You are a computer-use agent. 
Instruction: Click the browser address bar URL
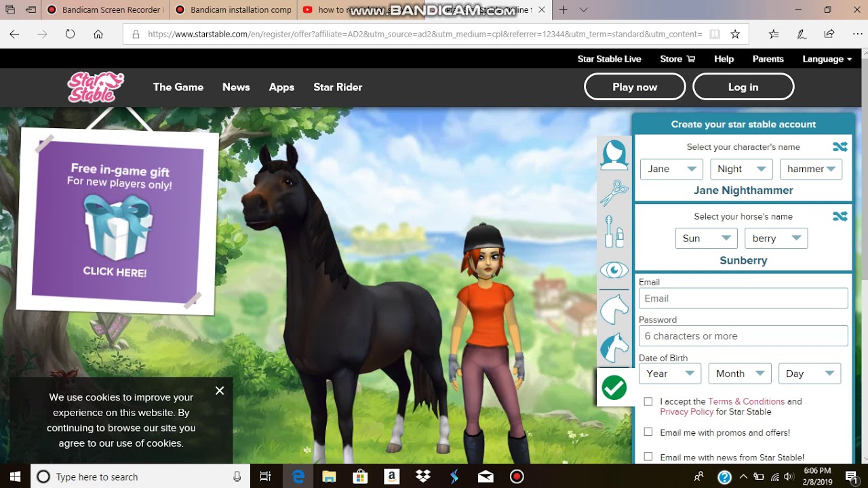tap(425, 34)
